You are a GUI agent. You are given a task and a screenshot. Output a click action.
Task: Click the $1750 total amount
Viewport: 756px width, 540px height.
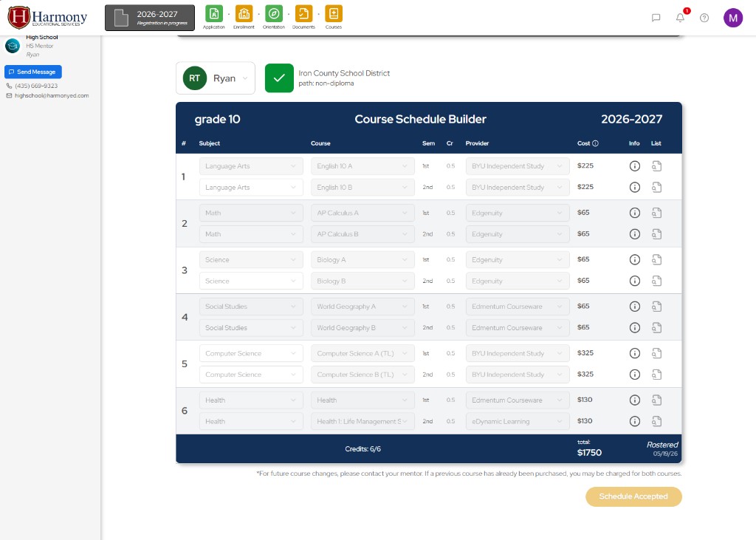pyautogui.click(x=589, y=453)
